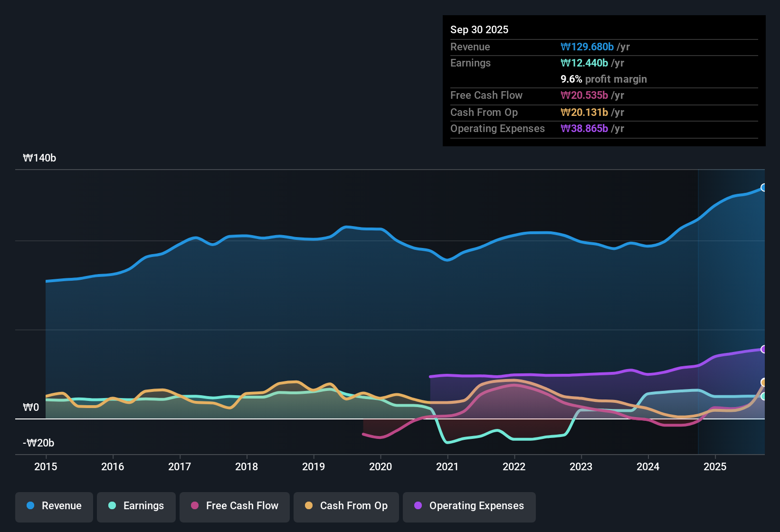
Task: Click the ₩129.680b revenue value
Action: (x=588, y=47)
